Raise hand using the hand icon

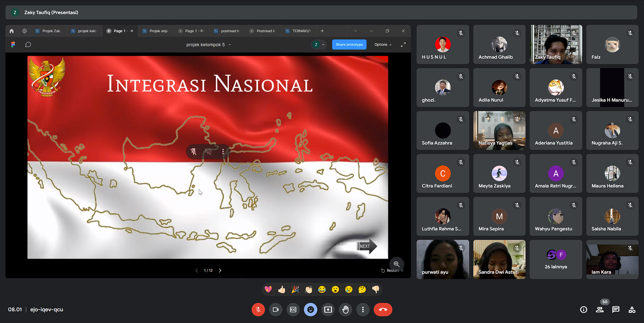point(345,310)
